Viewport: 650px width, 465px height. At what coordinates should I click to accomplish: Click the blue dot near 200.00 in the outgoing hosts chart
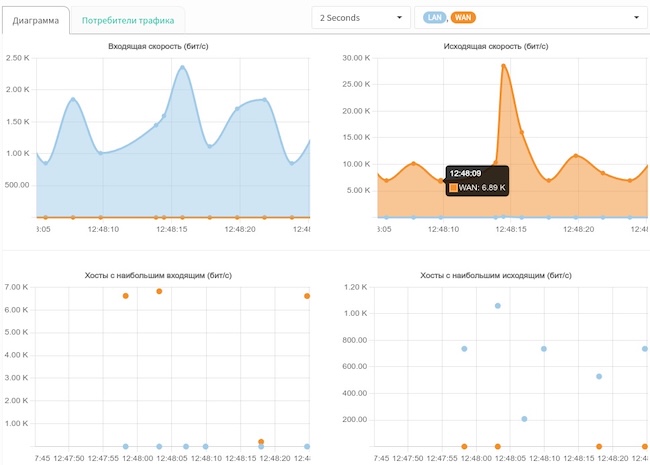coord(524,419)
